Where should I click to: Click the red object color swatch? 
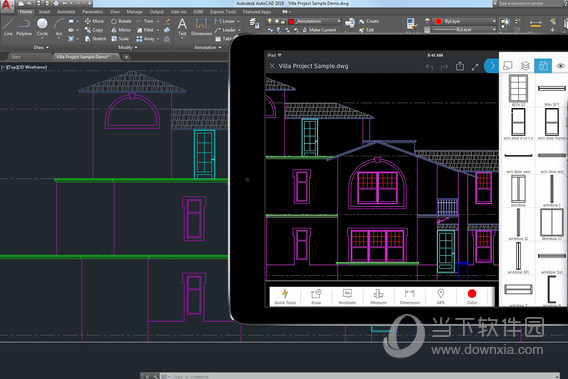click(439, 21)
